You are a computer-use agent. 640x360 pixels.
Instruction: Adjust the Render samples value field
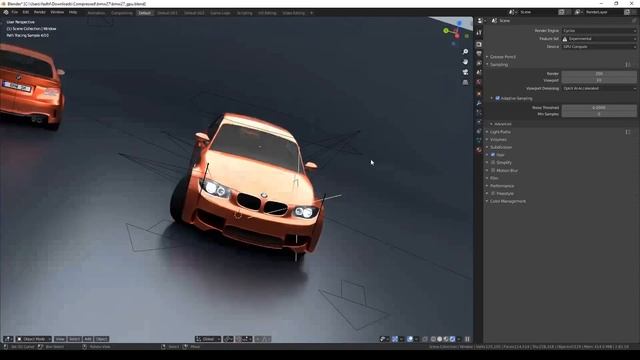coord(599,74)
